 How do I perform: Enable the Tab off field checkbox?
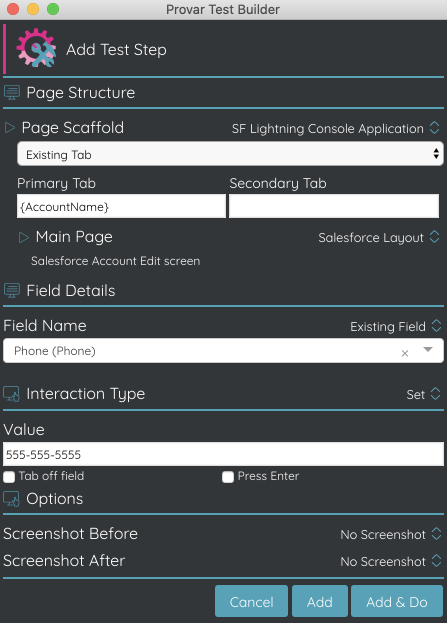tap(9, 476)
